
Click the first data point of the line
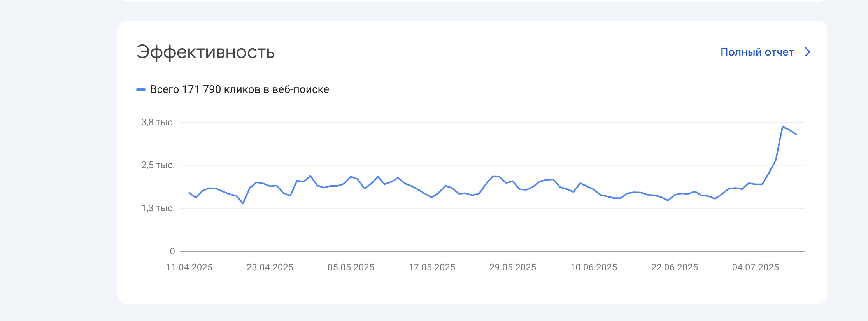coord(189,193)
